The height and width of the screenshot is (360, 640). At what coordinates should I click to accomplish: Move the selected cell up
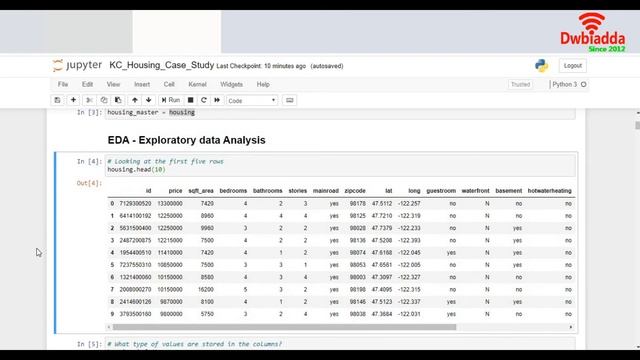pyautogui.click(x=135, y=100)
